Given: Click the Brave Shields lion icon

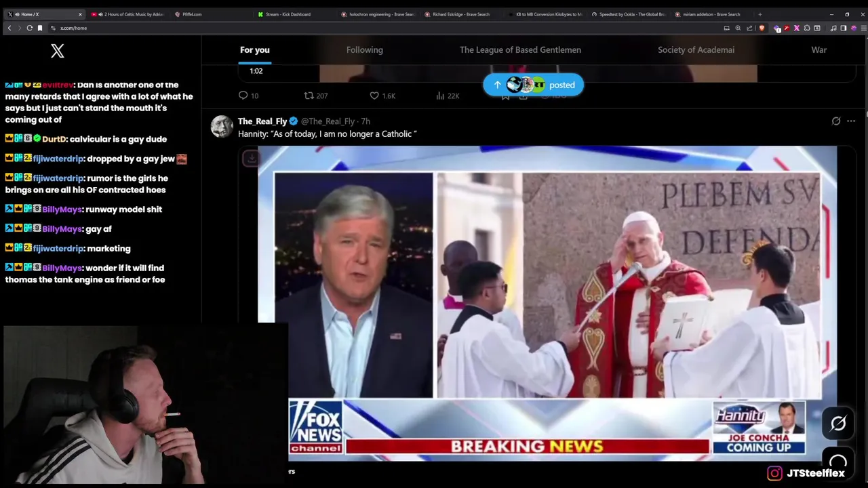Looking at the screenshot, I should (x=762, y=28).
